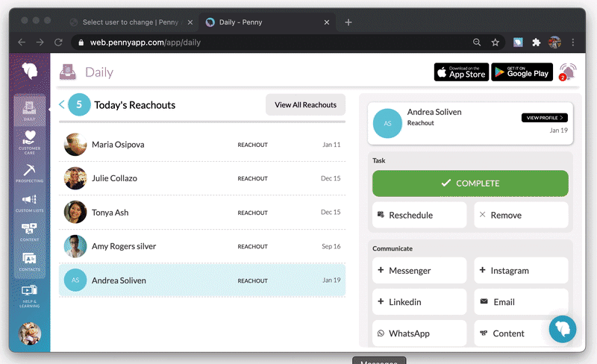This screenshot has height=364, width=597.
Task: Click the Sep 16 date for Amy Rogers
Action: click(331, 246)
